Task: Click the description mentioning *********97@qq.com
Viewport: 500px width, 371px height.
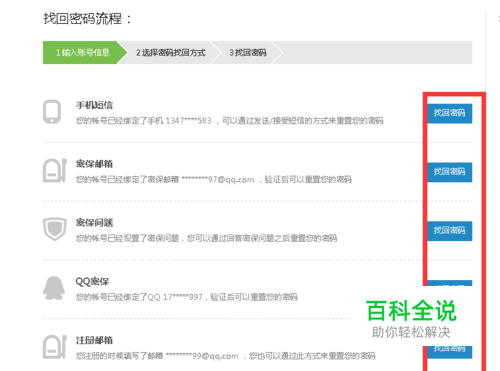Action: [214, 179]
